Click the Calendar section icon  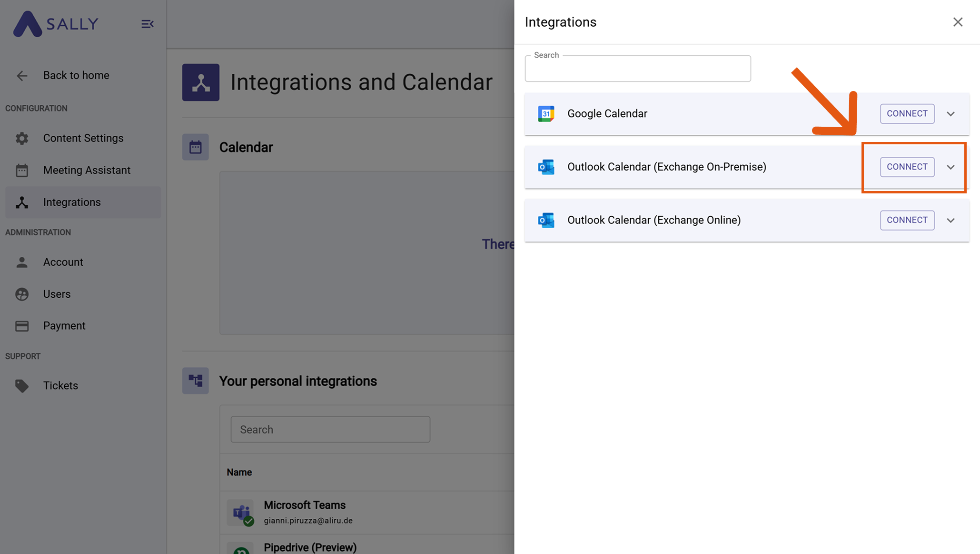point(195,147)
